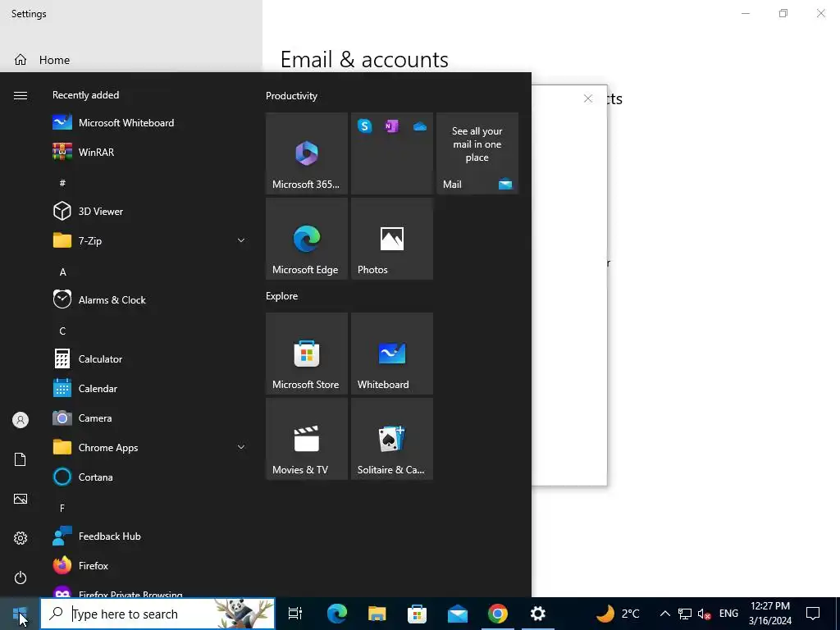Image resolution: width=840 pixels, height=630 pixels.
Task: Click the Microsoft 365 tile
Action: [x=307, y=153]
